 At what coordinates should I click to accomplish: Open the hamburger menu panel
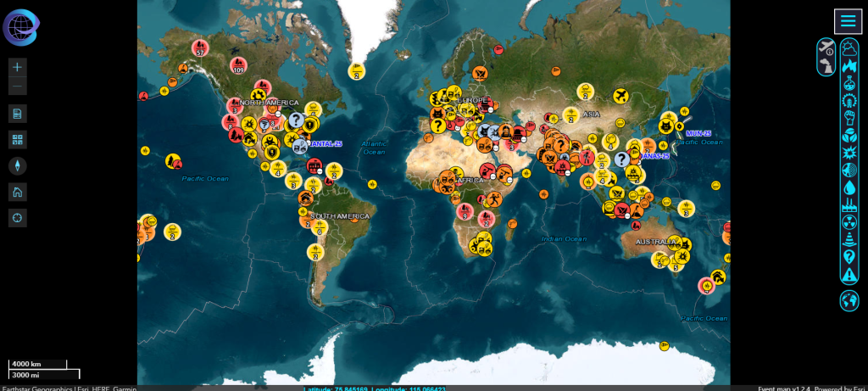tap(848, 22)
